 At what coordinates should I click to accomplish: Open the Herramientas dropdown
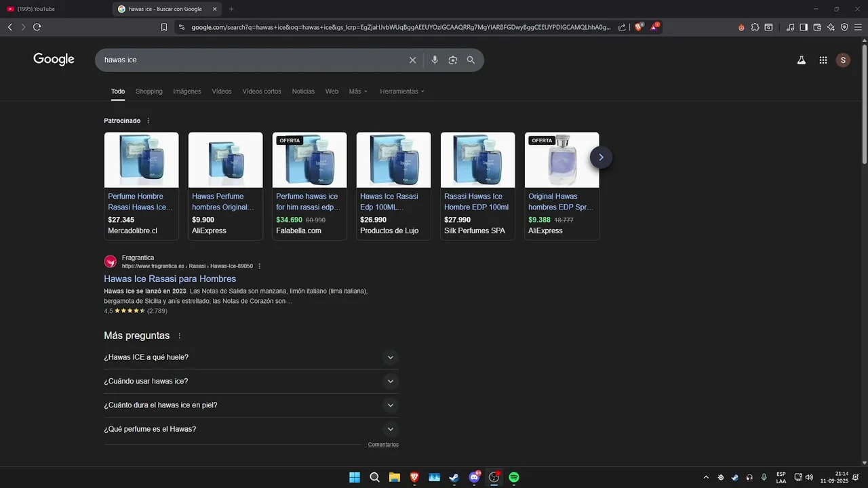(402, 91)
